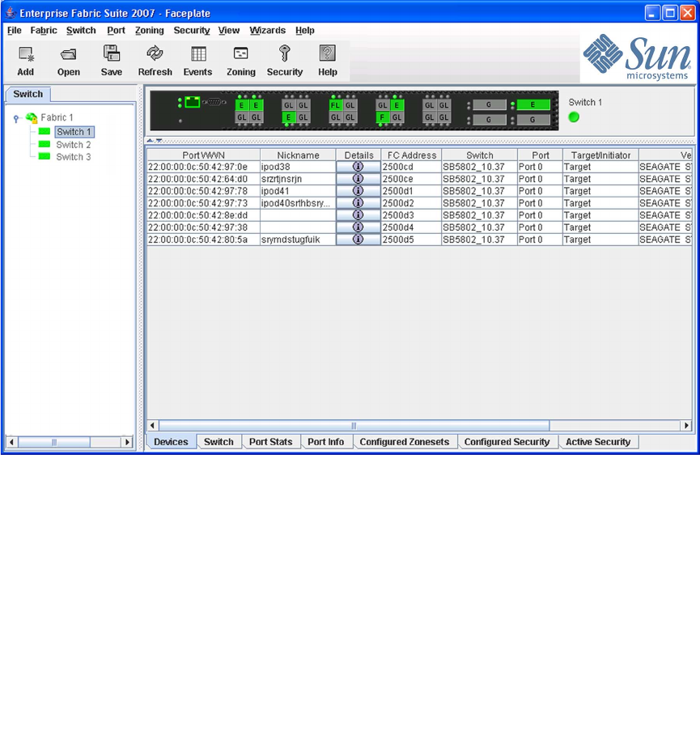The image size is (700, 730).
Task: Select nickname cell ipod40srthbsry...
Action: [x=298, y=203]
